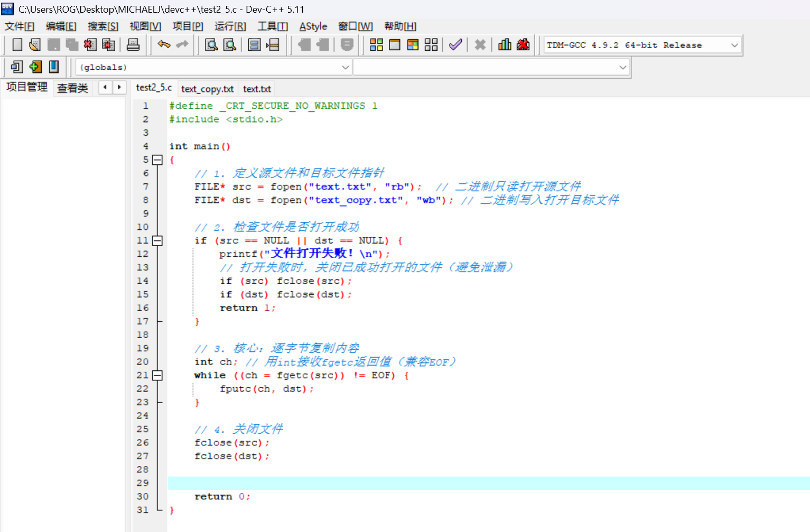Click the '#include <stdio.h>' line
Viewport: 810px width, 532px height.
[226, 119]
